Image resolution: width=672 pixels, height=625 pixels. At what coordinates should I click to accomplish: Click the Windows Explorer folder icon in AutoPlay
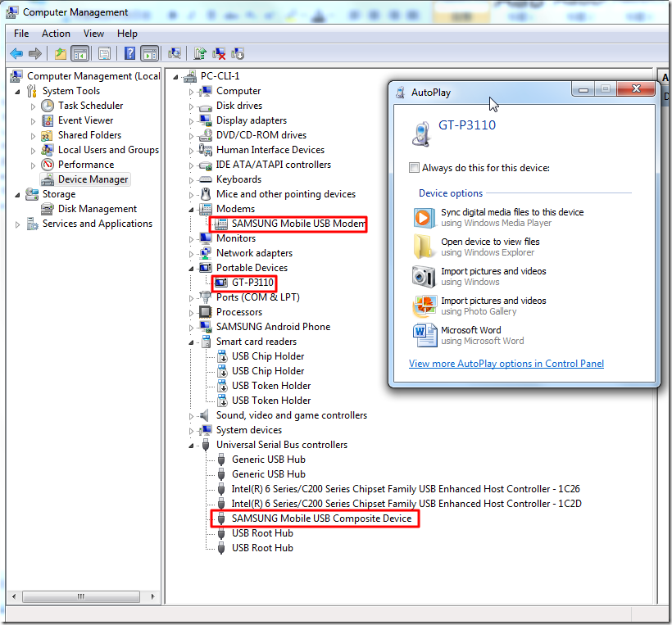click(x=424, y=247)
